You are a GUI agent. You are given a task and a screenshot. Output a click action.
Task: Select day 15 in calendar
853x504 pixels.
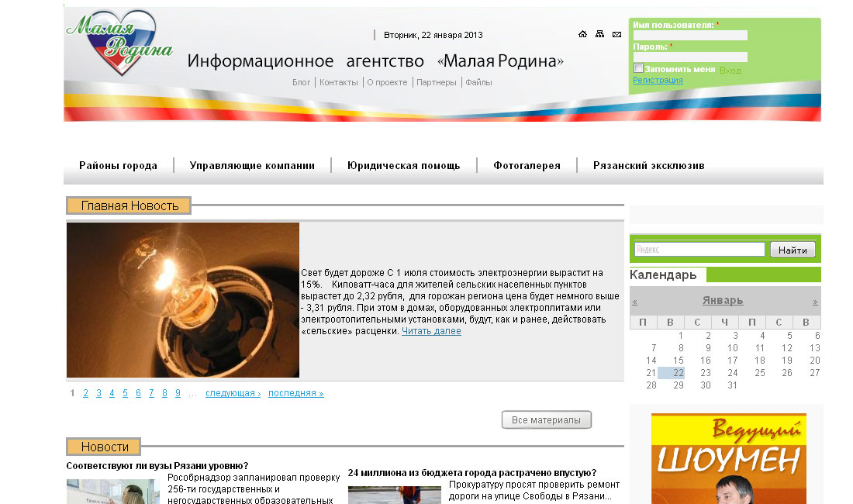[678, 360]
